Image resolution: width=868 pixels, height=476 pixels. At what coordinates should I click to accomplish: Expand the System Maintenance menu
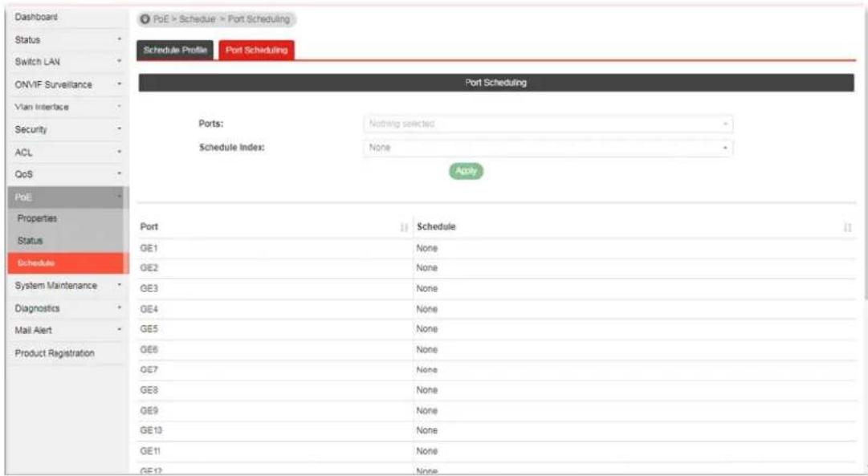pyautogui.click(x=67, y=286)
